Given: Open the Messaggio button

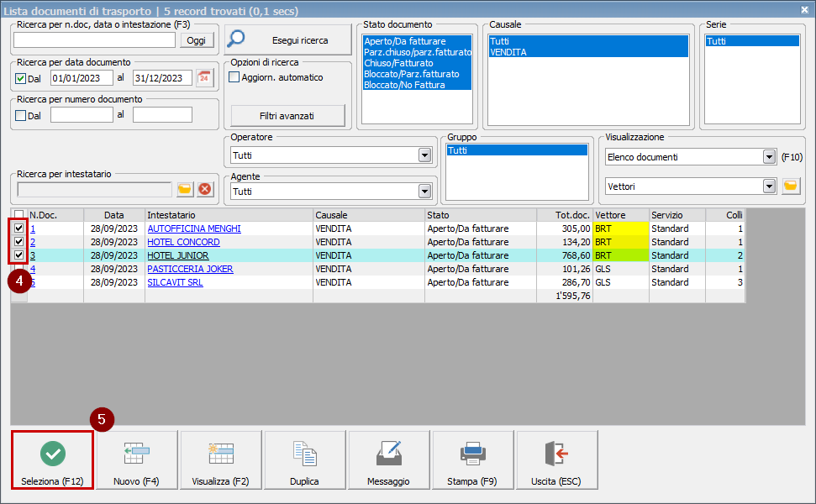Looking at the screenshot, I should [x=389, y=460].
